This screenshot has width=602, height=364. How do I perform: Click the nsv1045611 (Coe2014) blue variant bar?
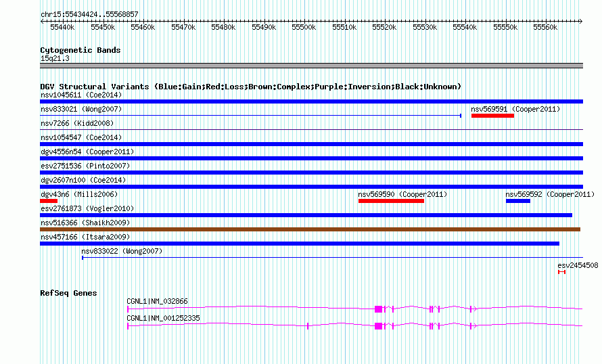coord(311,101)
